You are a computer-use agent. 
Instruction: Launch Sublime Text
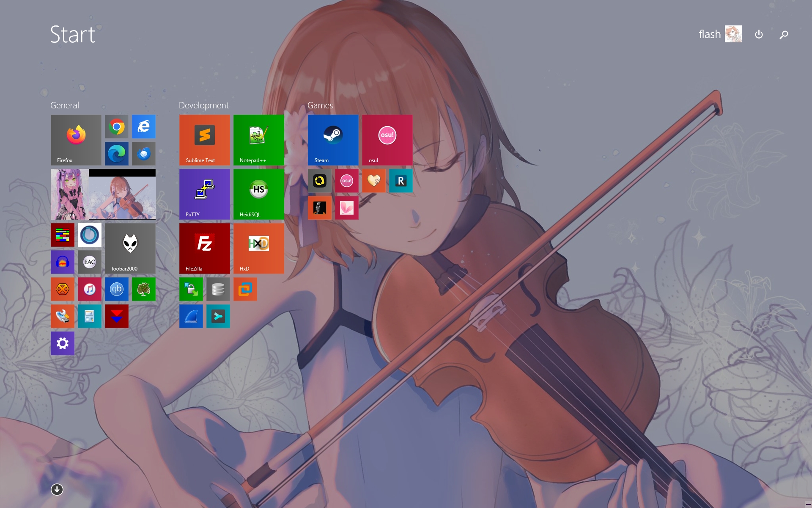point(205,140)
